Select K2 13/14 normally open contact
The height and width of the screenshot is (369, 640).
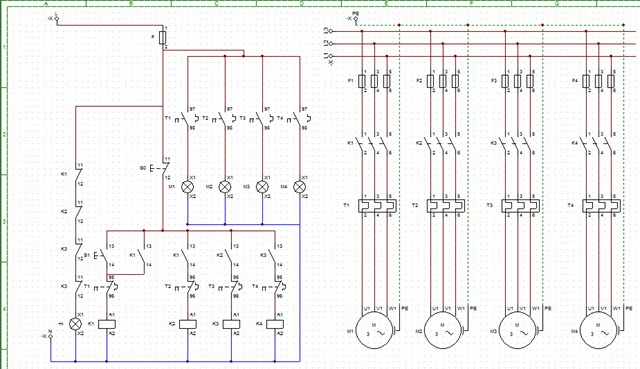tap(229, 256)
